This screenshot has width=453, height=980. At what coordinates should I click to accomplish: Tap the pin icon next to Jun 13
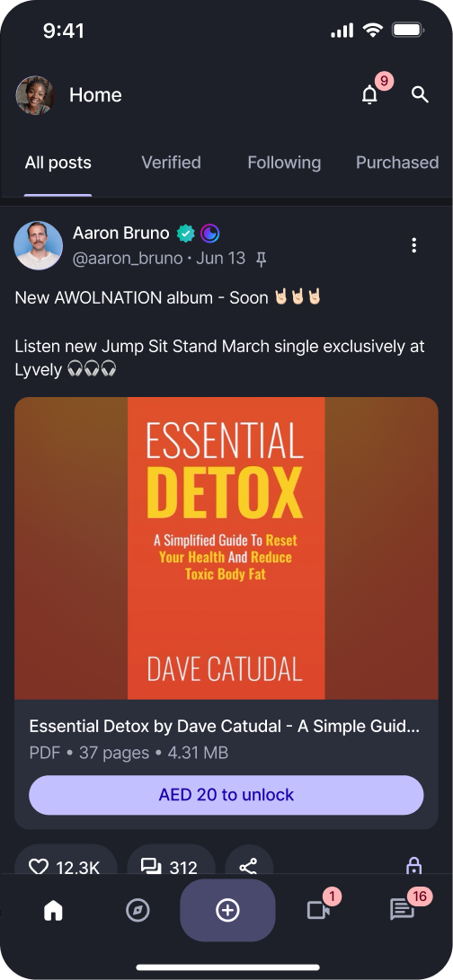(262, 259)
